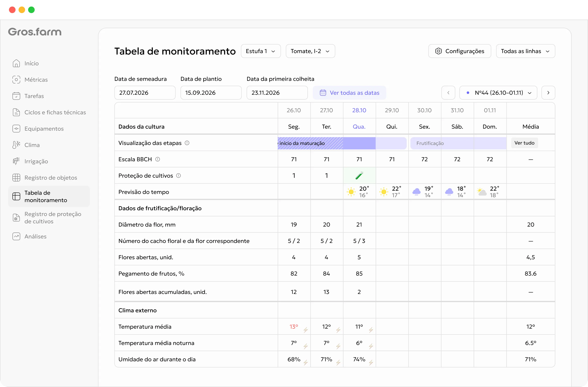The width and height of the screenshot is (588, 387).
Task: Click Escala BBCH value 72 under Sex.
Action: 424,159
